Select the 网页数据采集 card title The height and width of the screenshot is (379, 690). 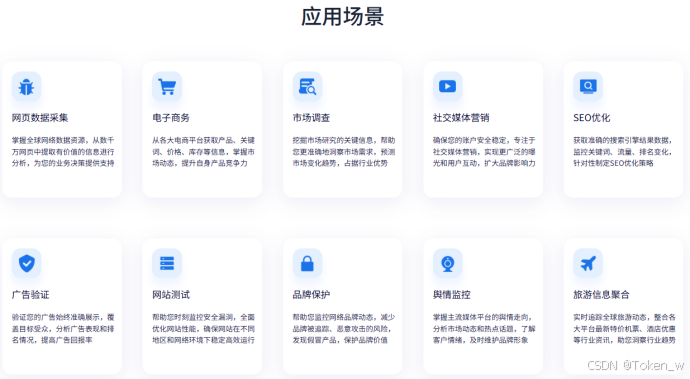40,118
